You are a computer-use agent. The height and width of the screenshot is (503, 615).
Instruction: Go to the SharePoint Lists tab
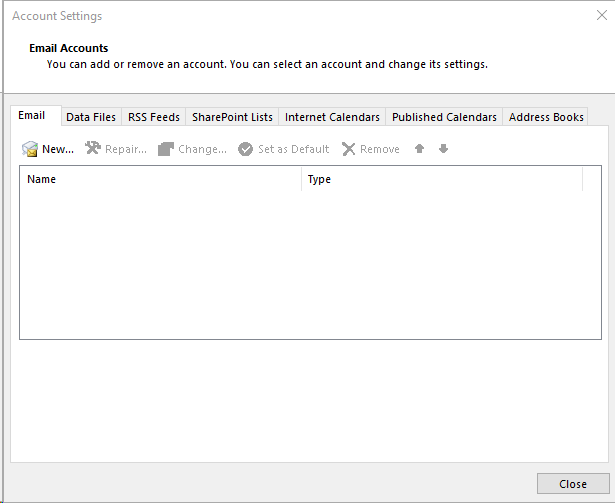[232, 117]
